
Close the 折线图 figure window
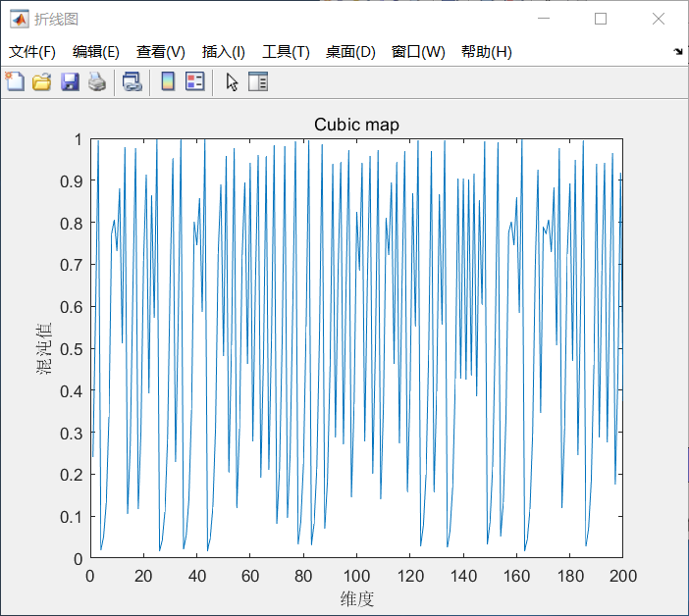659,19
